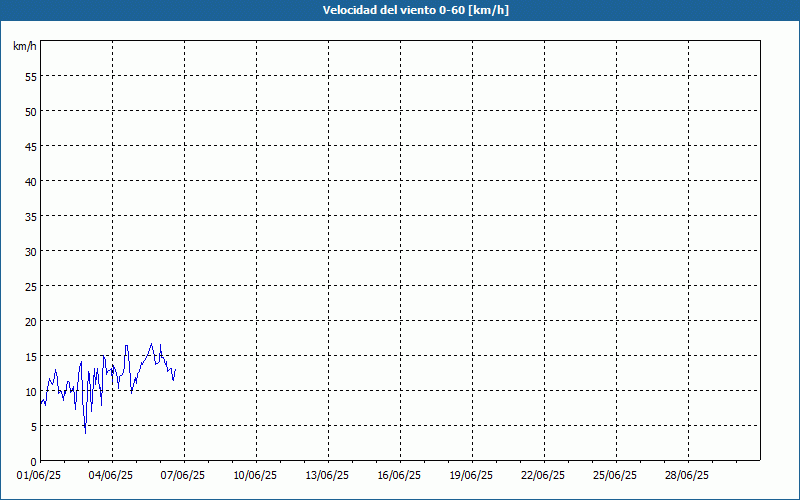Click the date label 07/06/25
The height and width of the screenshot is (500, 800).
pos(183,476)
